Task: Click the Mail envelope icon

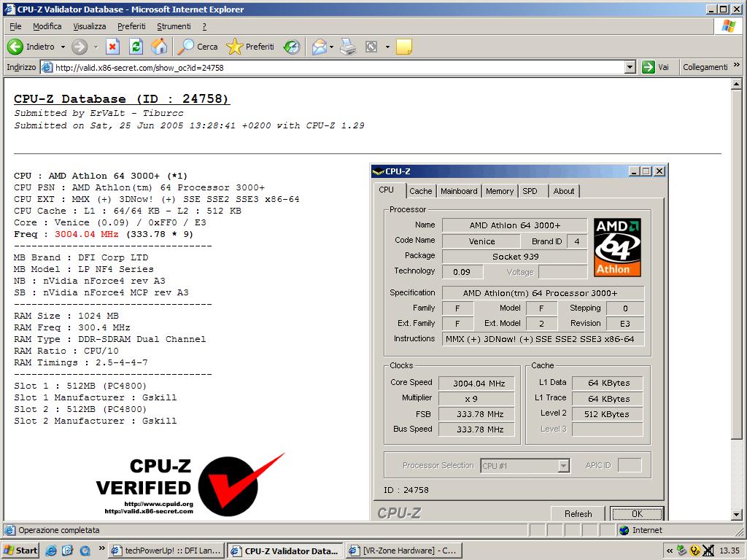Action: coord(320,47)
